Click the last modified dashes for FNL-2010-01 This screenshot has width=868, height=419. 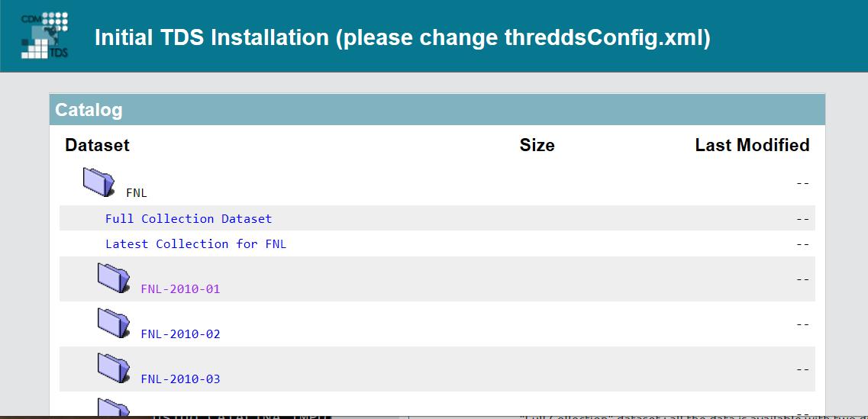click(x=802, y=279)
